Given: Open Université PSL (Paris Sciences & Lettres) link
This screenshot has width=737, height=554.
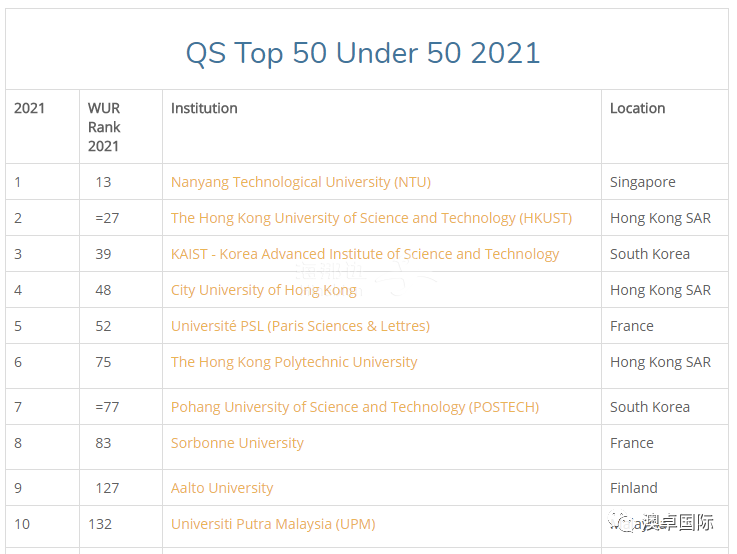Looking at the screenshot, I should pos(300,326).
